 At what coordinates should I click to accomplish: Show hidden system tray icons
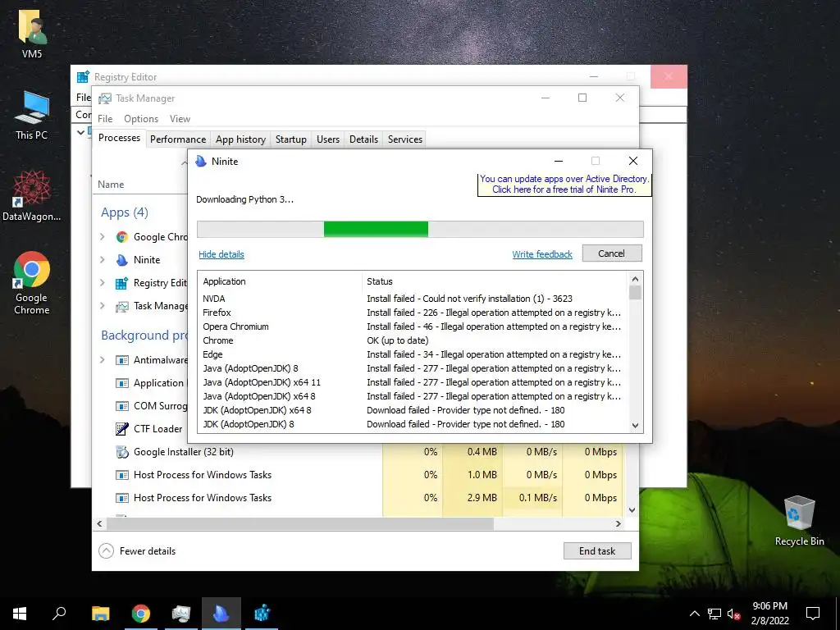pyautogui.click(x=694, y=614)
